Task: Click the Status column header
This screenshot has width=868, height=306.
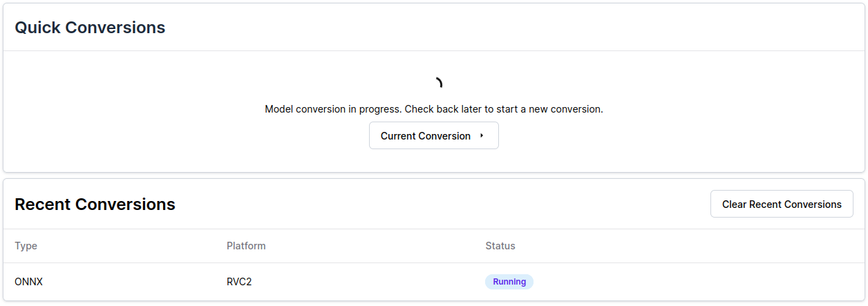Action: point(500,246)
